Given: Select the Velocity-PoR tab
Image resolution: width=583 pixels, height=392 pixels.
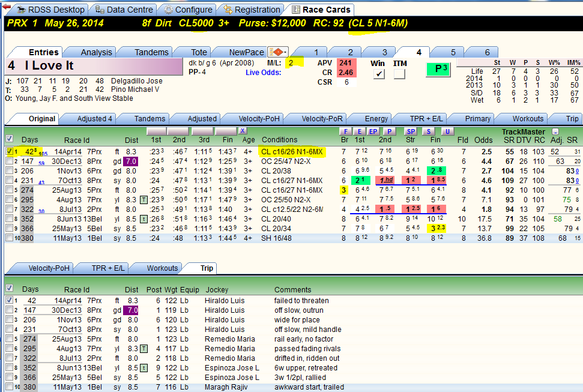Looking at the screenshot, I should tap(322, 119).
